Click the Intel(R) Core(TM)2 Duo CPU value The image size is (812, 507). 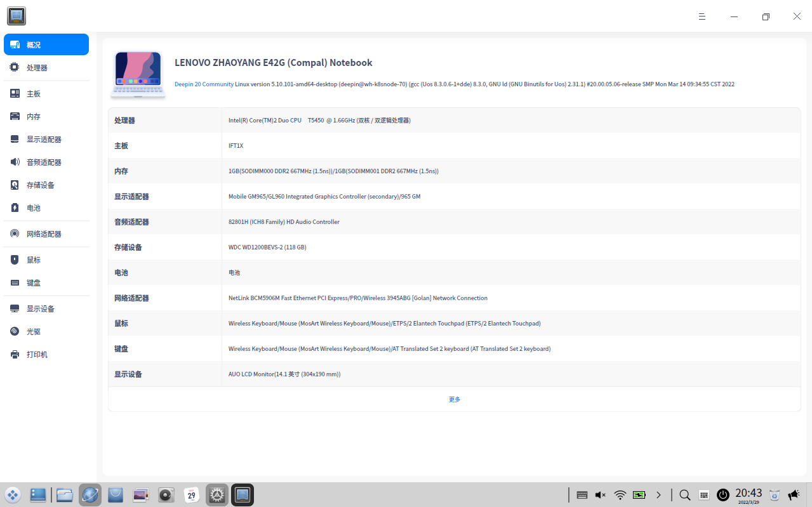click(x=319, y=120)
